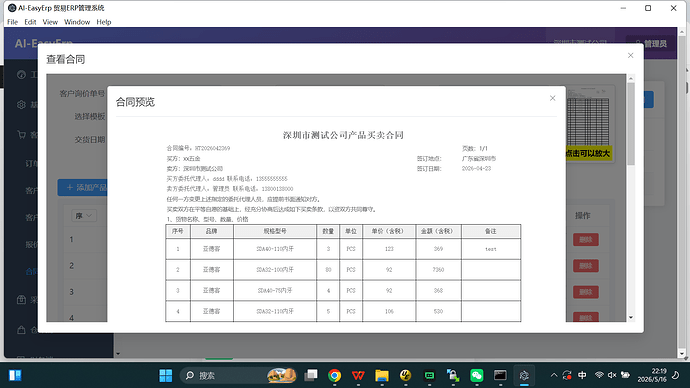
Task: Click the 备注 column header
Action: pyautogui.click(x=491, y=231)
